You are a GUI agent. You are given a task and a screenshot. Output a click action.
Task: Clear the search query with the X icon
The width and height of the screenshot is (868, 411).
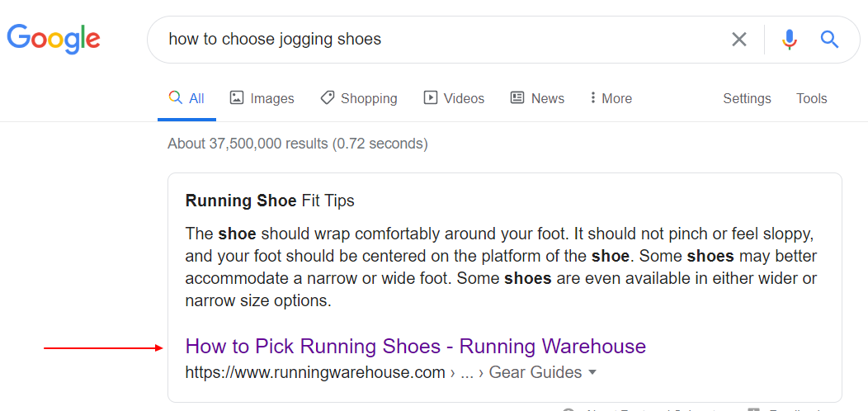(739, 40)
